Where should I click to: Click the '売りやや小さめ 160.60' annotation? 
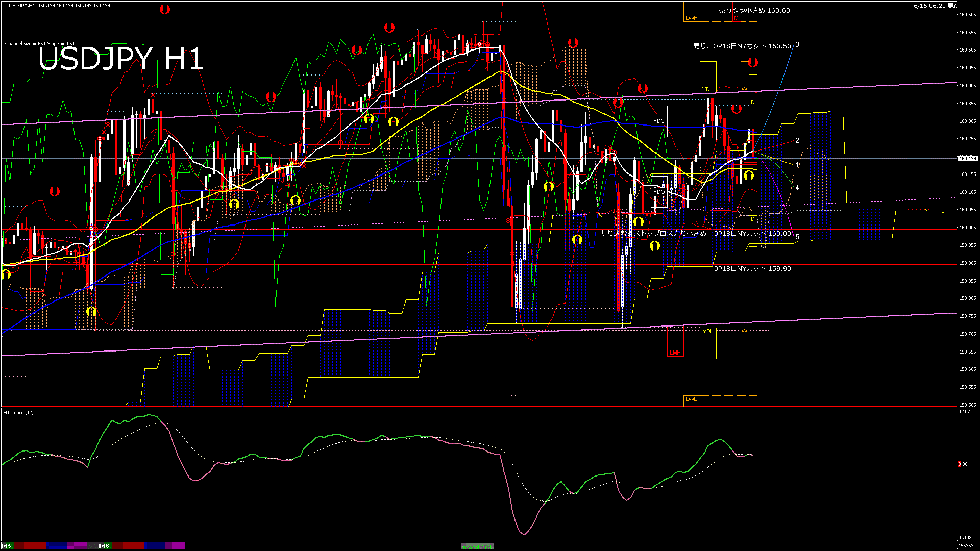pyautogui.click(x=754, y=10)
